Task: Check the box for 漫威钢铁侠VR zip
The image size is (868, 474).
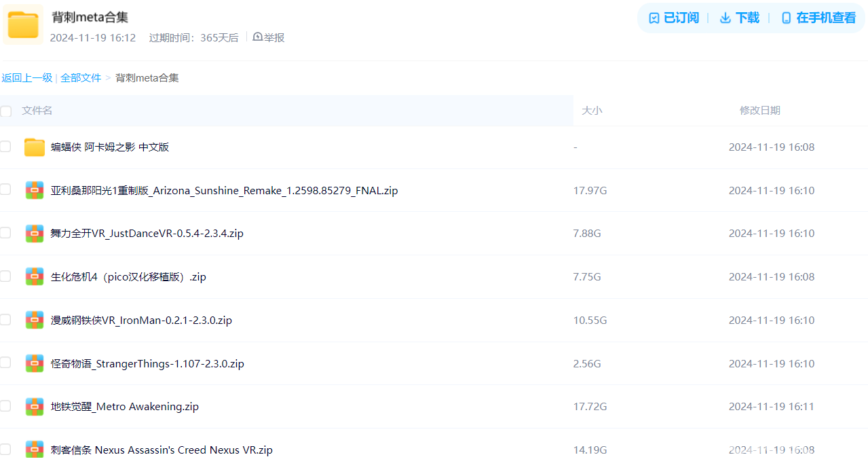Action: (5, 319)
